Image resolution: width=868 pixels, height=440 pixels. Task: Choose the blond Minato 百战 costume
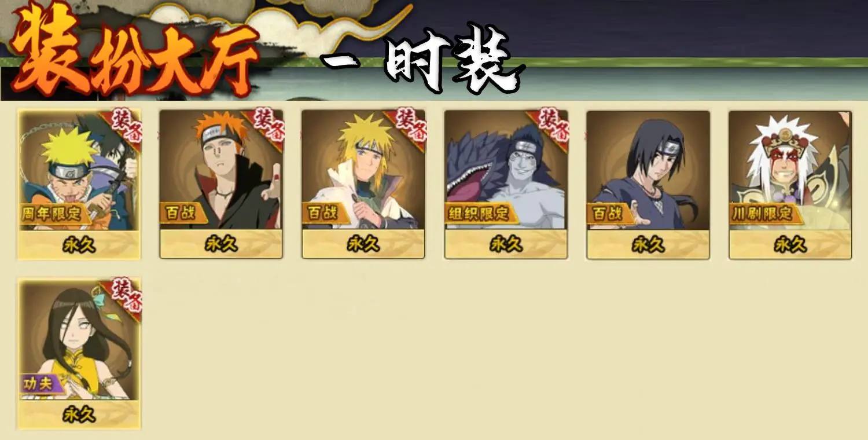[363, 184]
